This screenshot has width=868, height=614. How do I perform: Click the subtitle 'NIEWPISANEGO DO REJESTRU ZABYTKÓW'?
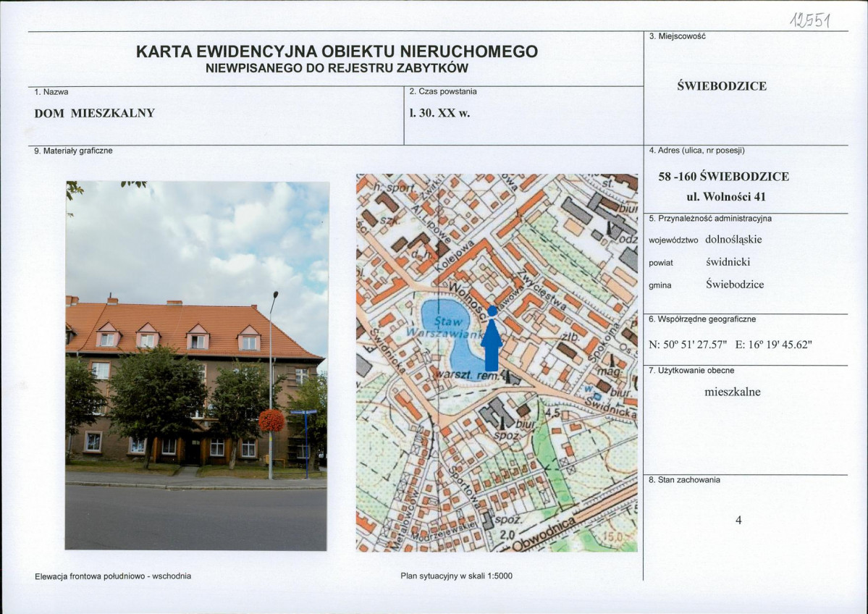337,69
